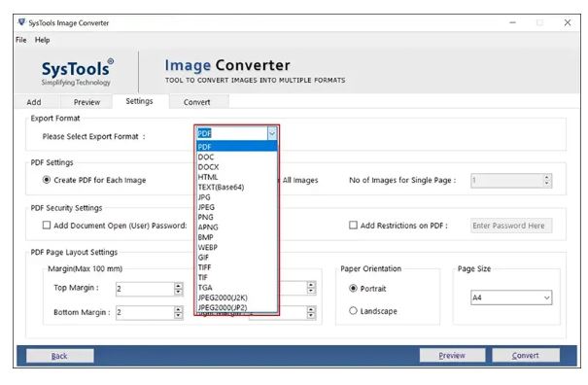
Task: Select WEBP in the format list
Action: pyautogui.click(x=236, y=247)
